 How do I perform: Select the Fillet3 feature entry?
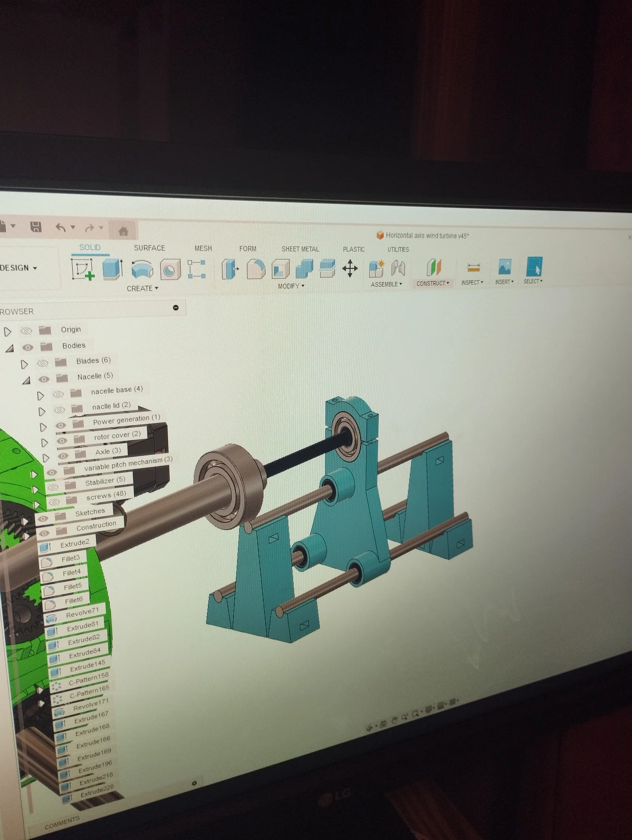tap(71, 559)
